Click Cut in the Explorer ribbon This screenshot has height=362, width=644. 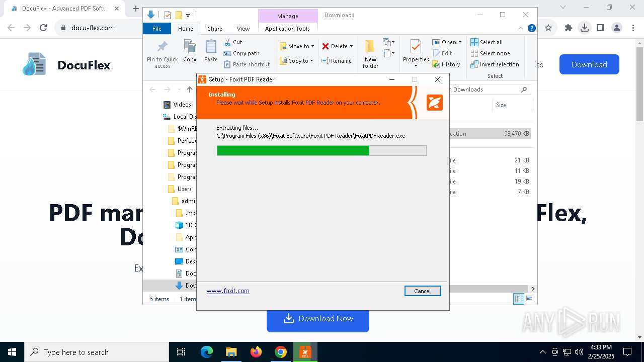[x=233, y=42]
